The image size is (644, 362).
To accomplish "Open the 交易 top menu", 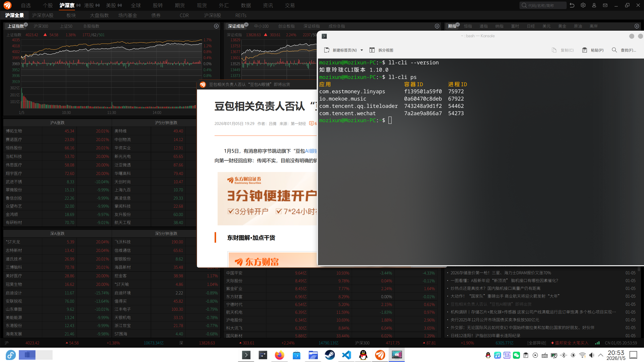I will 290,5.
